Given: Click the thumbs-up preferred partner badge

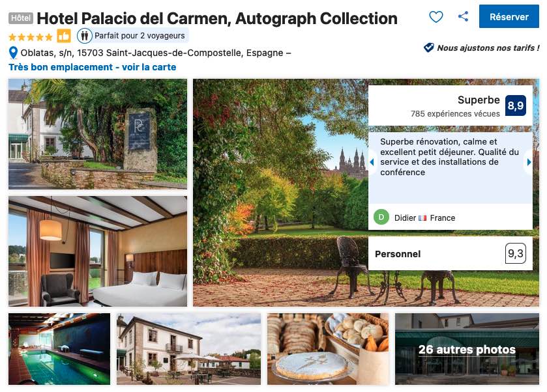Looking at the screenshot, I should coord(64,36).
